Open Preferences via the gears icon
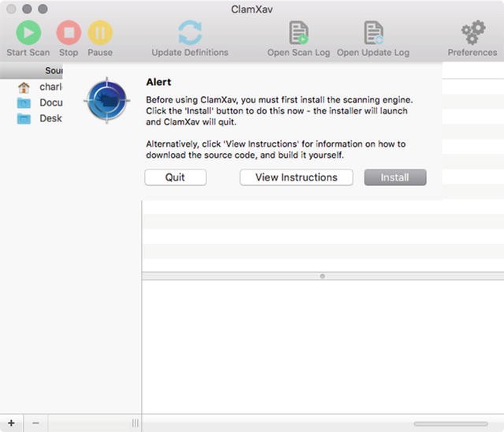Screen dimensions: 504x432 click(472, 32)
